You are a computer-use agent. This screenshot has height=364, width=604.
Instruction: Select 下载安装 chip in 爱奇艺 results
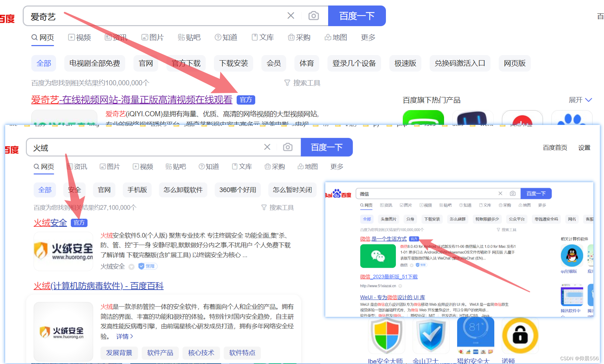[x=234, y=63]
